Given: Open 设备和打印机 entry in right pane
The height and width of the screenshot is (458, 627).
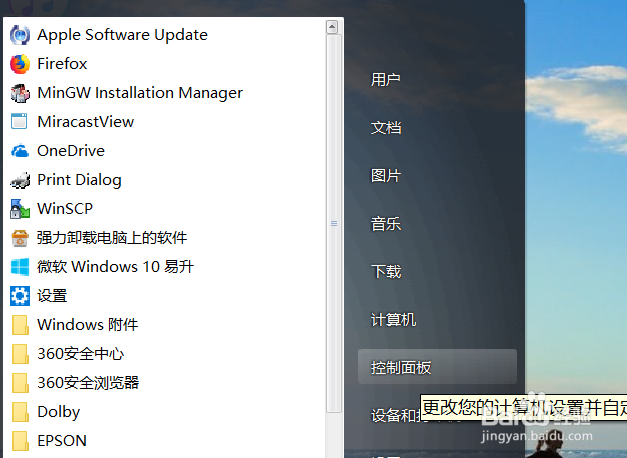Looking at the screenshot, I should pos(396,416).
